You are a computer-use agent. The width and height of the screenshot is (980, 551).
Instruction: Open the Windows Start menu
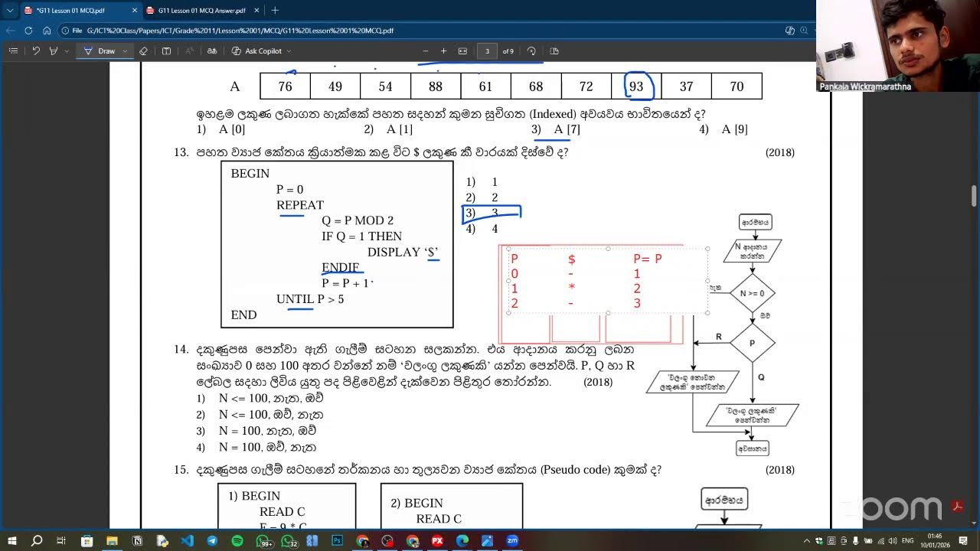[x=11, y=541]
